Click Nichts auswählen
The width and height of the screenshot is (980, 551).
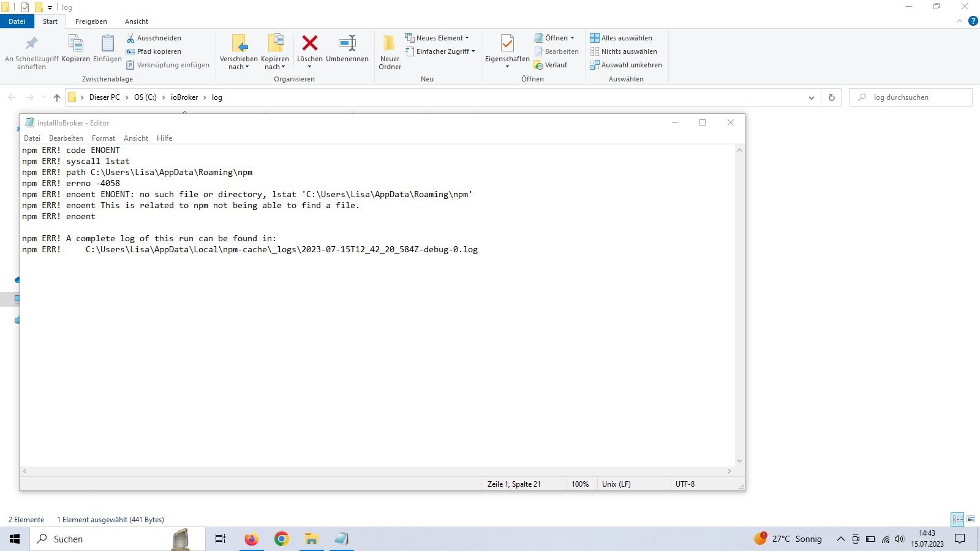click(624, 51)
